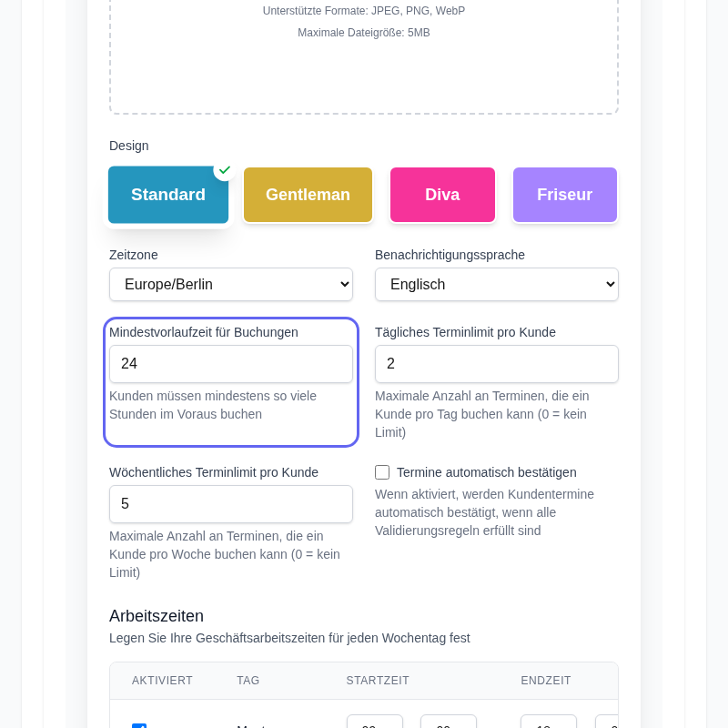Click the highlighted Mindestvorlaufzeit settings card
This screenshot has width=728, height=728.
click(x=231, y=381)
